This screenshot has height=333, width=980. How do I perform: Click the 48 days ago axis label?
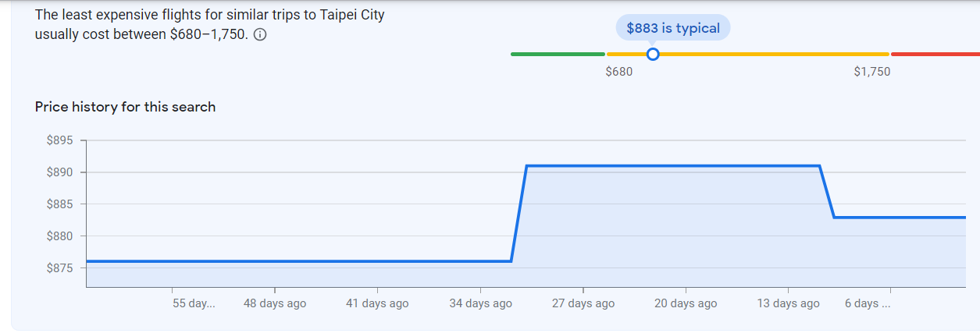tap(275, 303)
